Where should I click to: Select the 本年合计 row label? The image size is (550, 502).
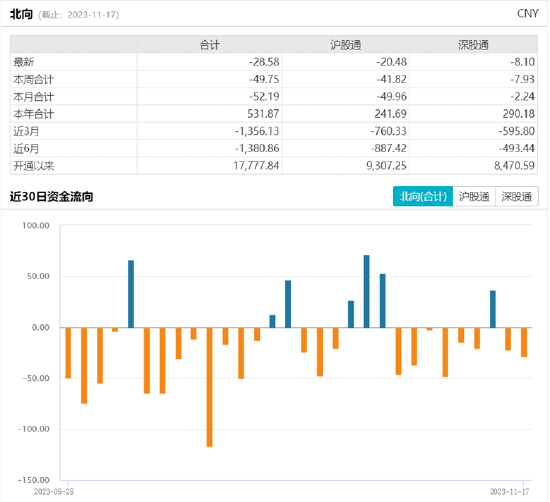[x=34, y=114]
